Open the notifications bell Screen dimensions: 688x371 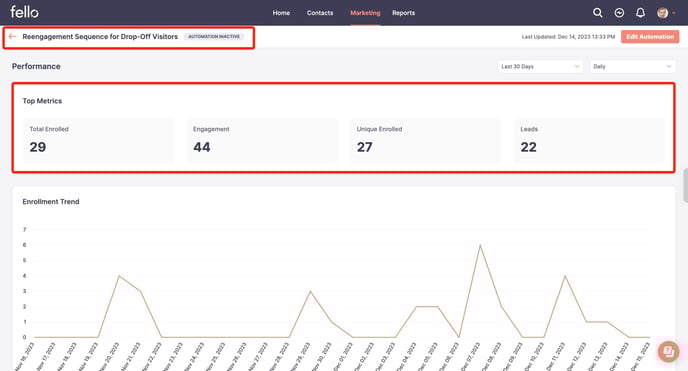641,13
